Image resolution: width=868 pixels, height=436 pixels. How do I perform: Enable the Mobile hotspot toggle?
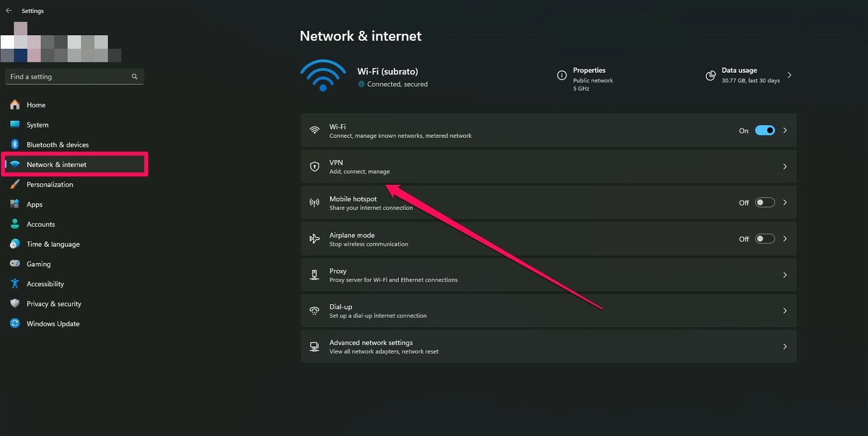point(765,202)
